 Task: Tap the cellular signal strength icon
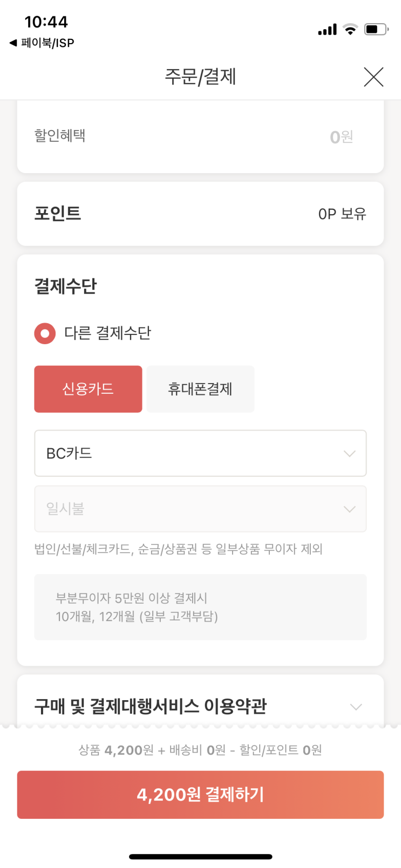[327, 30]
